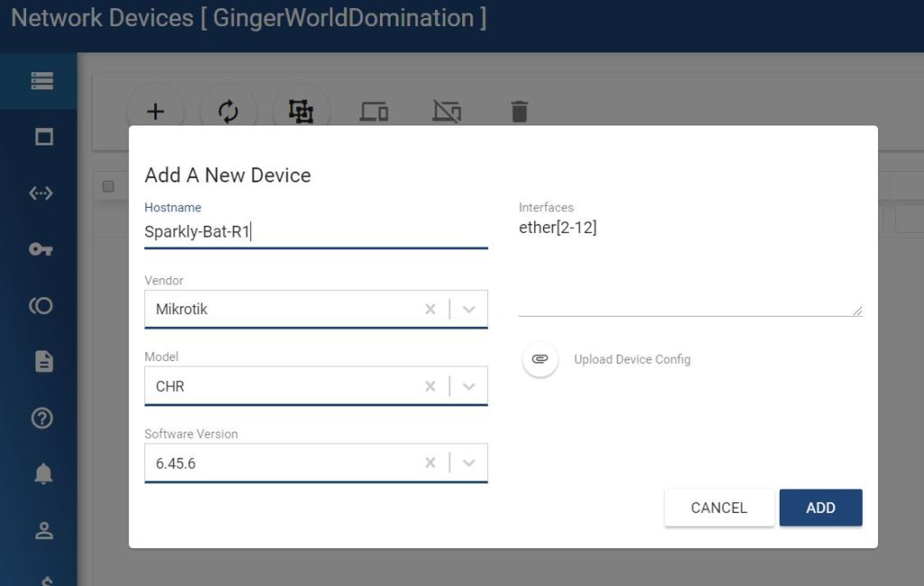Click the group devices toolbar icon
Viewport: 924px width, 586px height.
[x=300, y=111]
